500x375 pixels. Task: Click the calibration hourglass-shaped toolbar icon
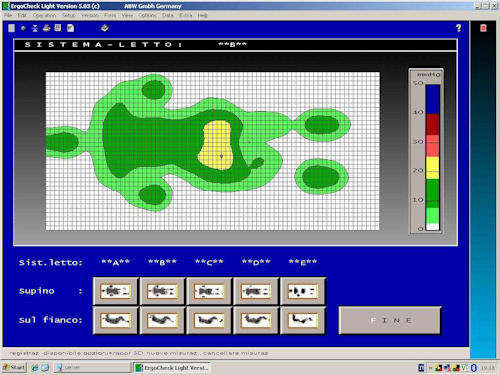pos(35,28)
